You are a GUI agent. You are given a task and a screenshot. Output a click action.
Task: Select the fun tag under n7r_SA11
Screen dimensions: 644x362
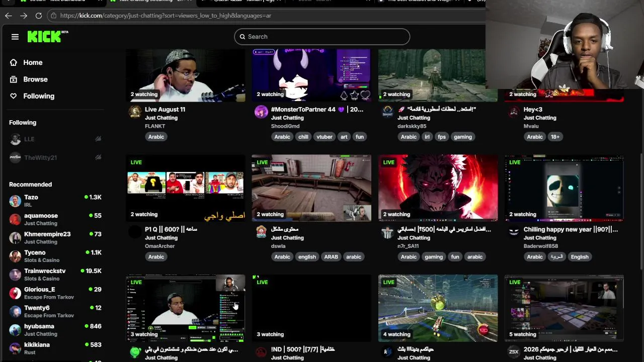(455, 257)
